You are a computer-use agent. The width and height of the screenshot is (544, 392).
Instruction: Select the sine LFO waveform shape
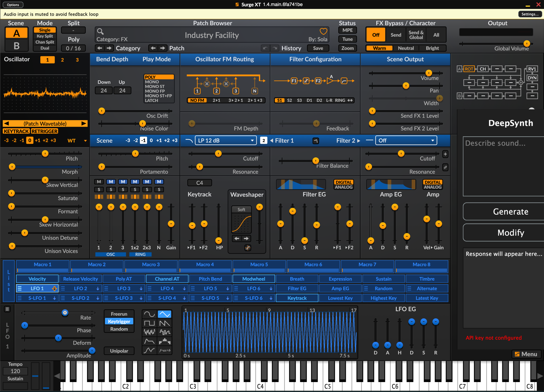point(149,314)
